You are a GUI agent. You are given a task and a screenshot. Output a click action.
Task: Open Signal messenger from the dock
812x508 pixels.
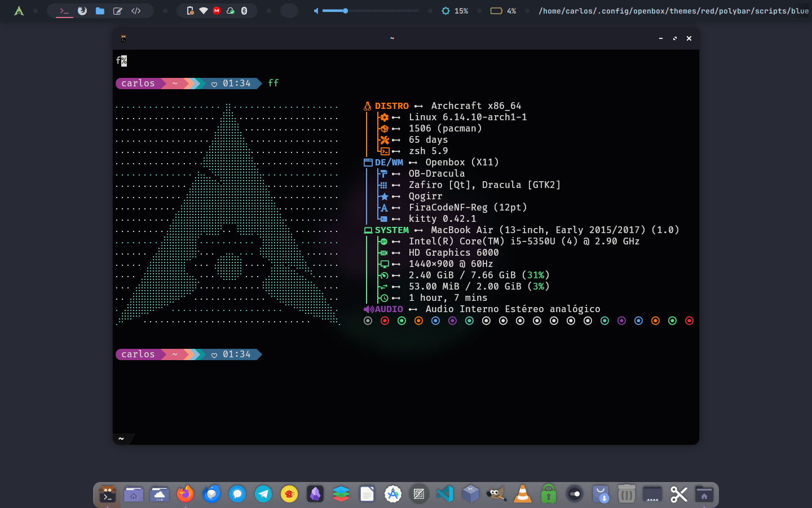[237, 494]
